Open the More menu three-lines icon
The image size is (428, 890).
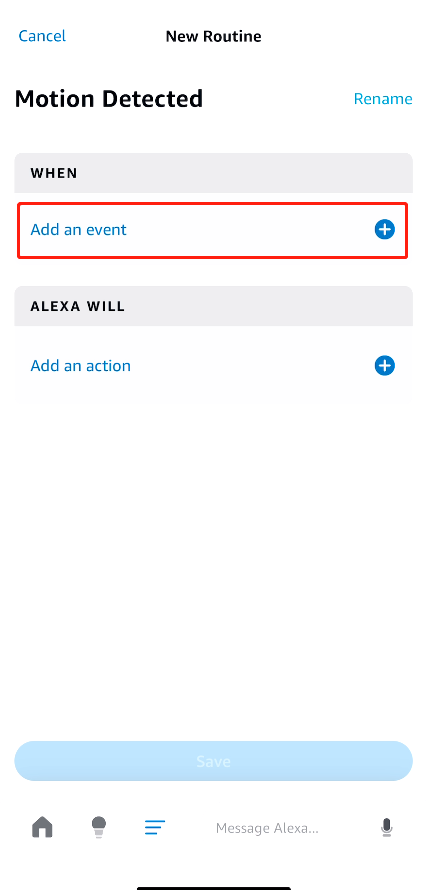tap(155, 827)
